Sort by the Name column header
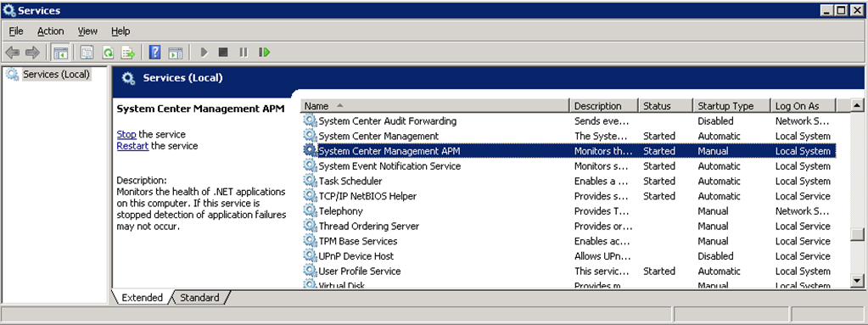 pyautogui.click(x=436, y=106)
